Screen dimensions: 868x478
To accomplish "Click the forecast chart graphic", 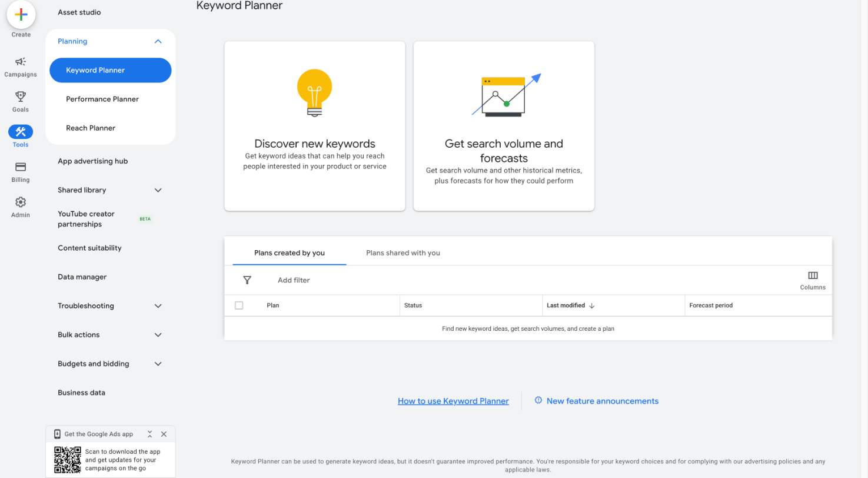I will pyautogui.click(x=507, y=95).
